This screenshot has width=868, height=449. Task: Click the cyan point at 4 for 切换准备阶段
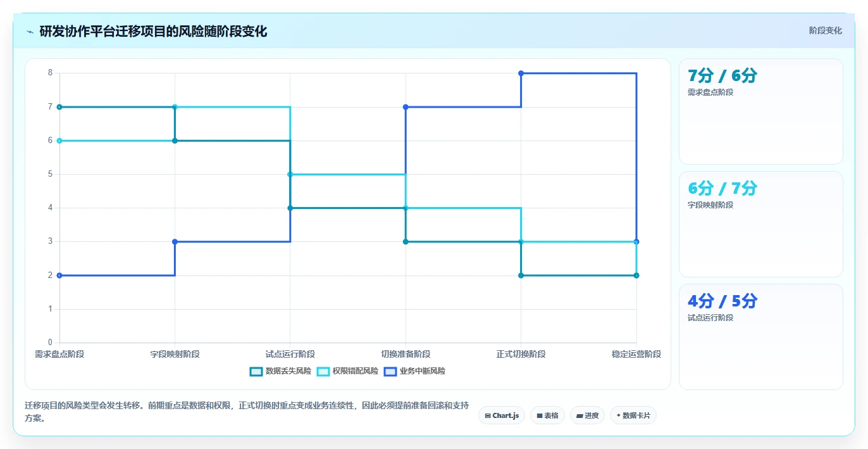click(x=406, y=208)
